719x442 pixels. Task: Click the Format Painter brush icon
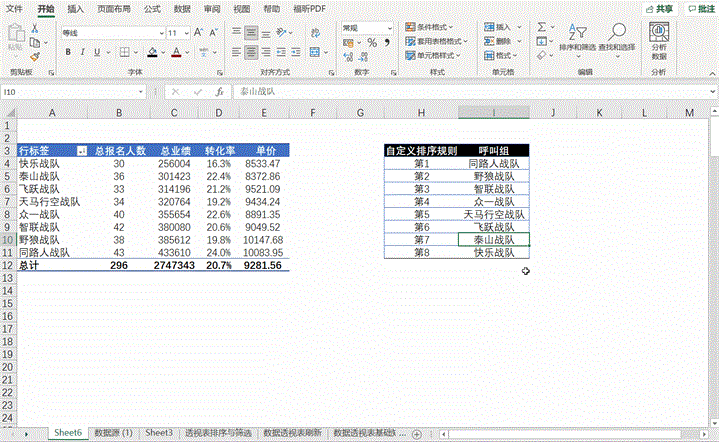[x=35, y=56]
